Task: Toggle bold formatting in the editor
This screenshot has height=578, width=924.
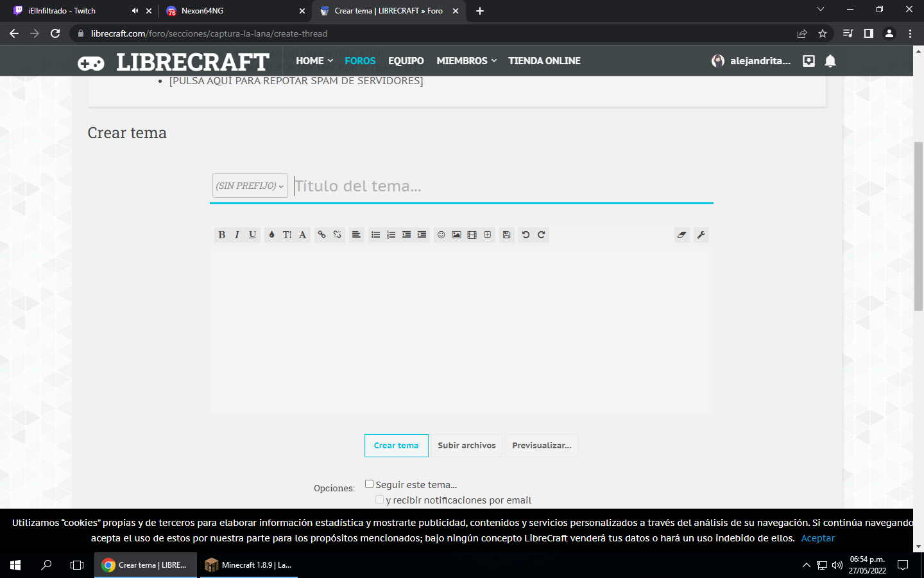Action: (221, 235)
